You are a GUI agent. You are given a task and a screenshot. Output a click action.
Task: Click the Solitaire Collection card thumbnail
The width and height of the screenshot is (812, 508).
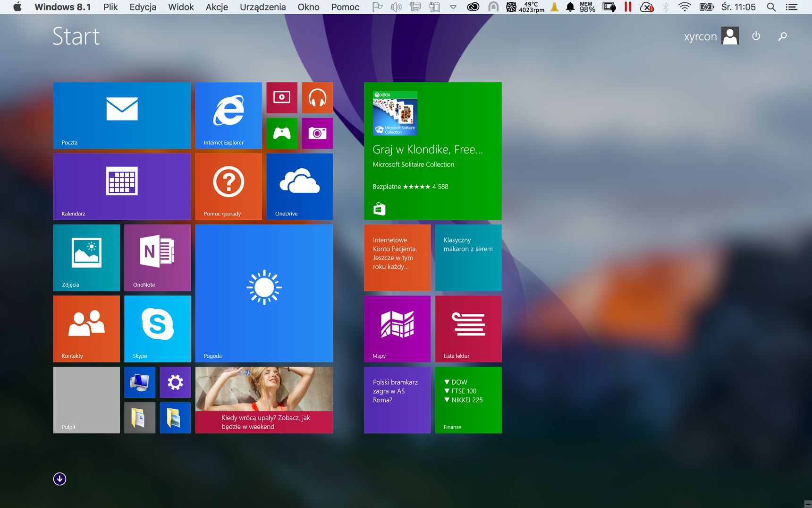point(395,113)
